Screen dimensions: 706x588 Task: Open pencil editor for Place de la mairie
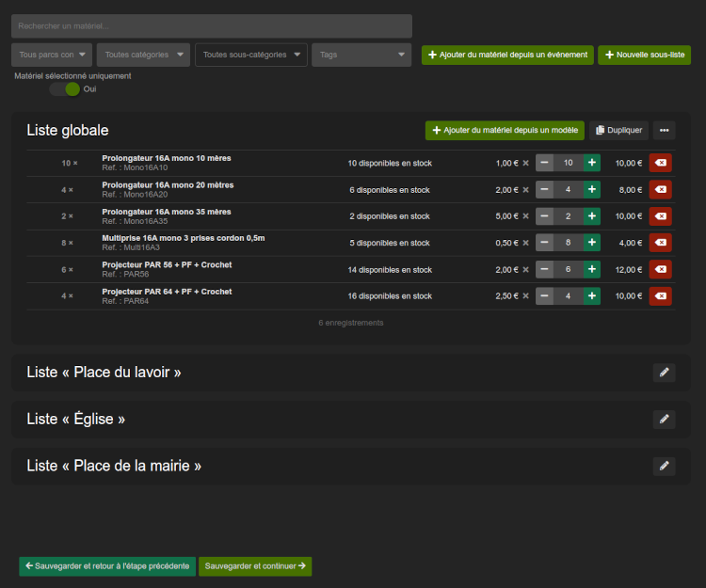tap(664, 466)
